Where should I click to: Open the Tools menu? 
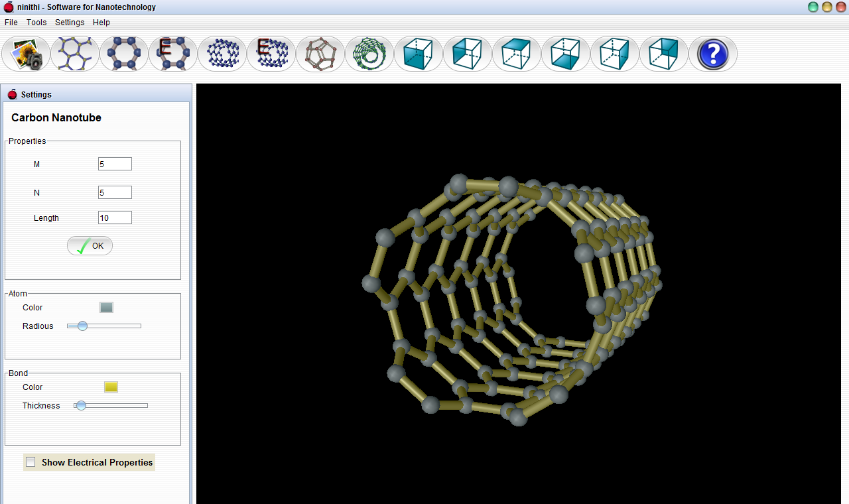coord(36,22)
